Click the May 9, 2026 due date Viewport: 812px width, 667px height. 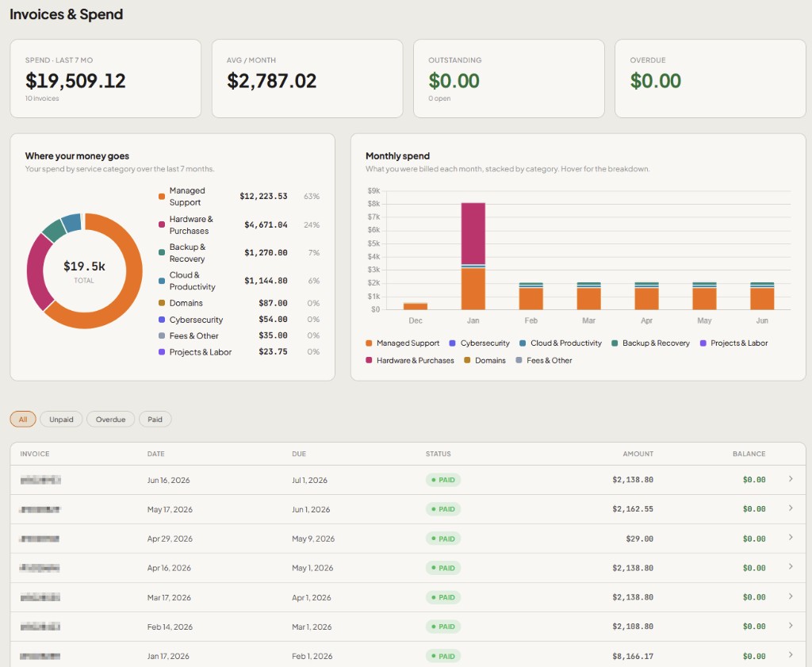click(x=313, y=539)
